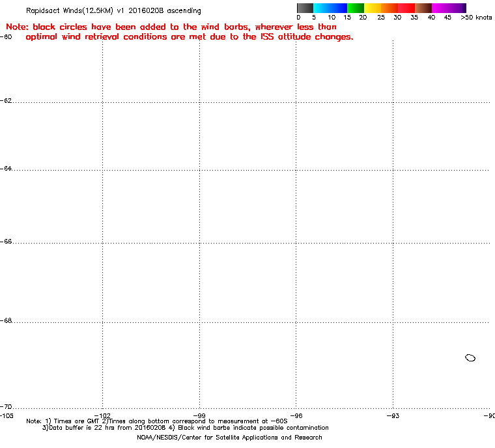
Task: Click the -102 longitude label
Action: (x=102, y=415)
